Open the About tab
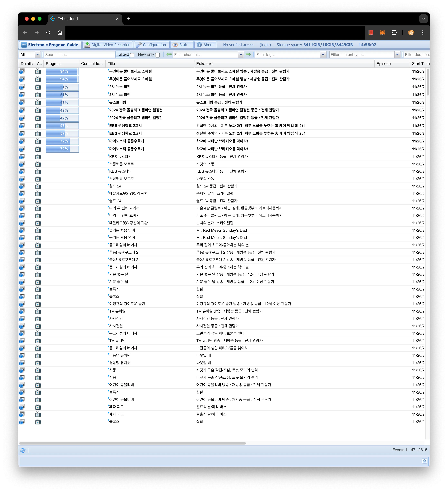 205,45
